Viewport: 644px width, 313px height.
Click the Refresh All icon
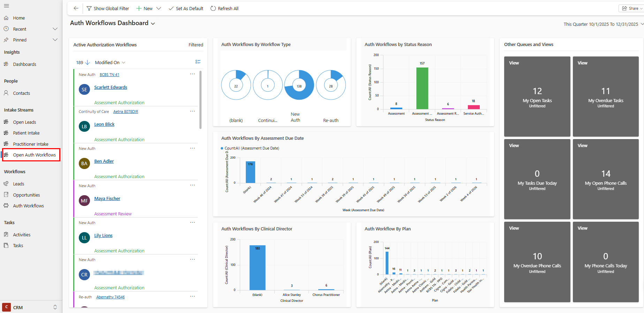pos(213,8)
